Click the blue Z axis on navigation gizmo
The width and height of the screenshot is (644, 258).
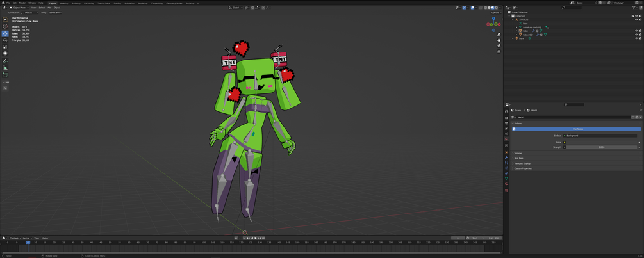[x=493, y=19]
